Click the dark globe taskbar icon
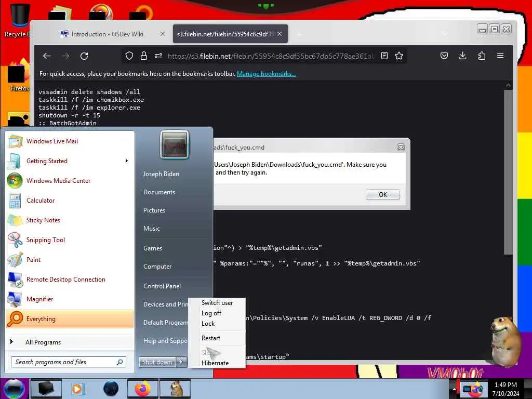This screenshot has height=399, width=532. [111, 389]
